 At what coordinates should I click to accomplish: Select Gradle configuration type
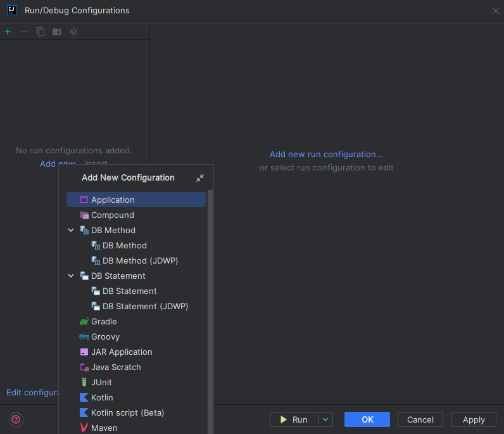pos(136,321)
